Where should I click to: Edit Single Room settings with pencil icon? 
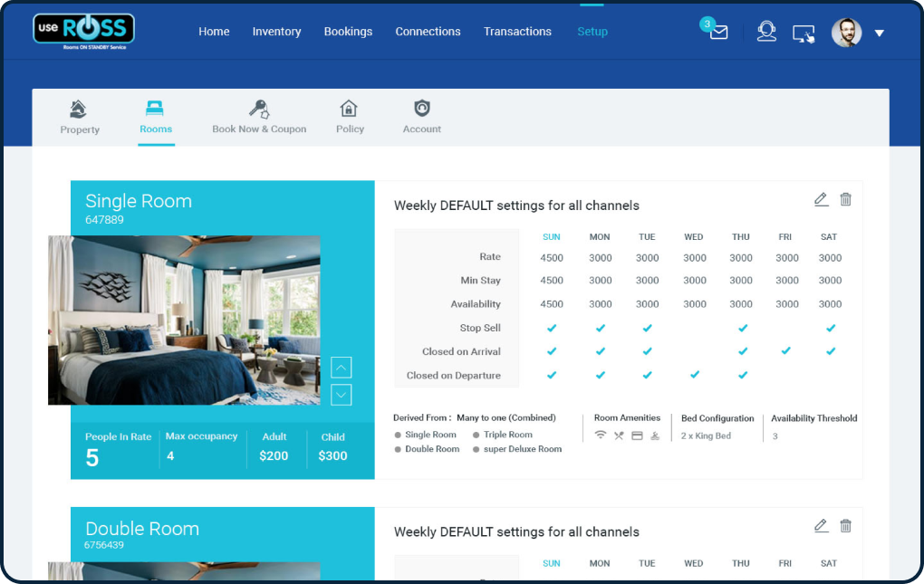[x=821, y=199]
